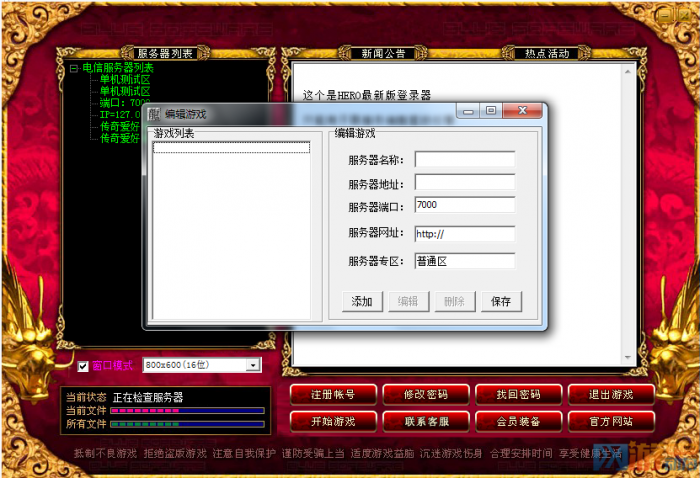Focus the 服务器端口 field showing 7000
Image resolution: width=700 pixels, height=478 pixels.
pos(464,206)
